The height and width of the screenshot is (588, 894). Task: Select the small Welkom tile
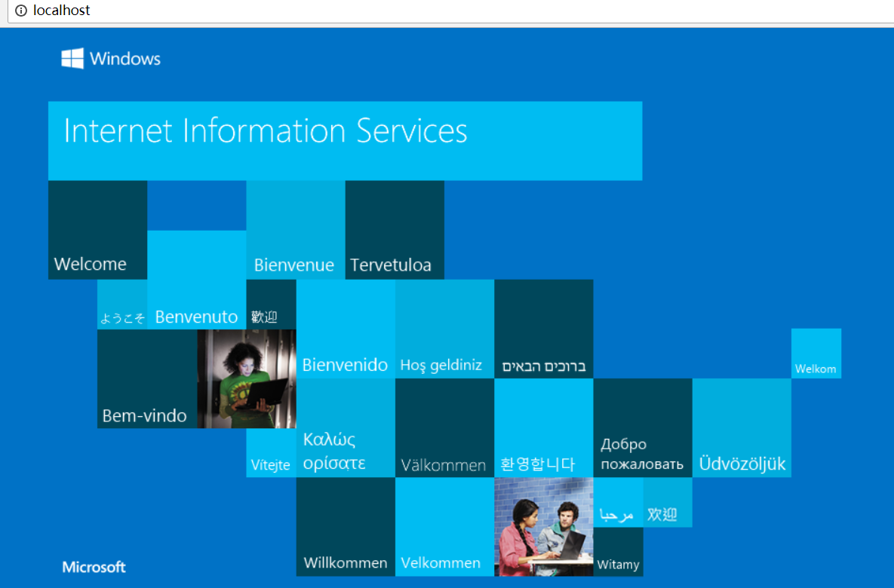(x=816, y=354)
